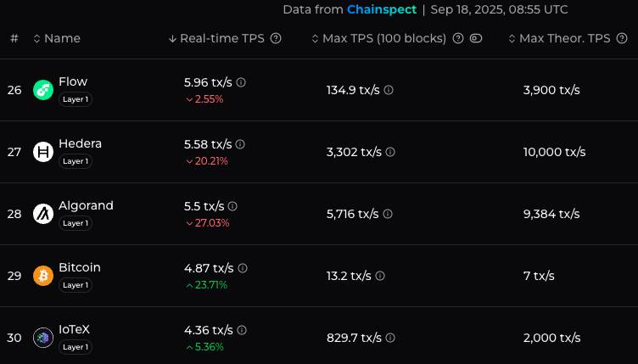Click the orange Bitcoin logo icon
This screenshot has width=638, height=364.
tap(43, 276)
